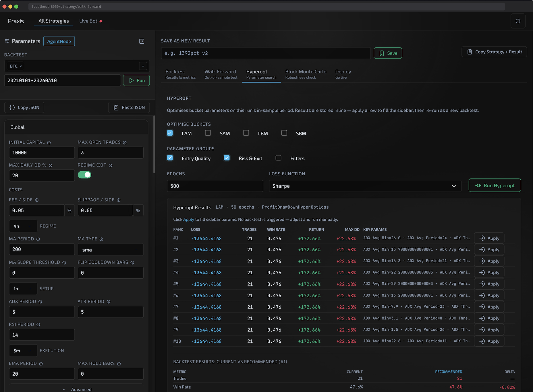This screenshot has height=392, width=533.
Task: Apply the rank #3 hyperopt result
Action: (489, 261)
